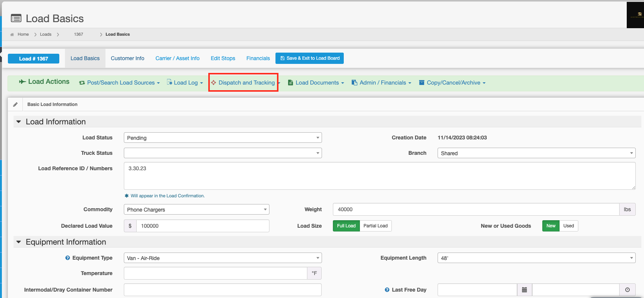644x298 pixels.
Task: Open the calendar picker for Last Free Day
Action: pos(524,290)
